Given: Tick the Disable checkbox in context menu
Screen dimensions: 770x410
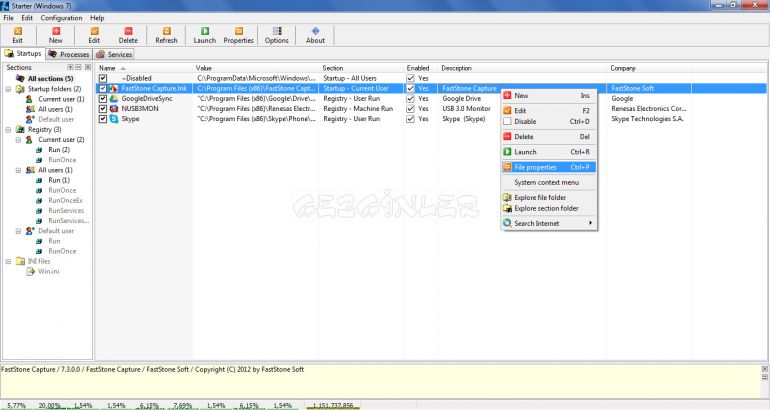Looking at the screenshot, I should coord(507,121).
